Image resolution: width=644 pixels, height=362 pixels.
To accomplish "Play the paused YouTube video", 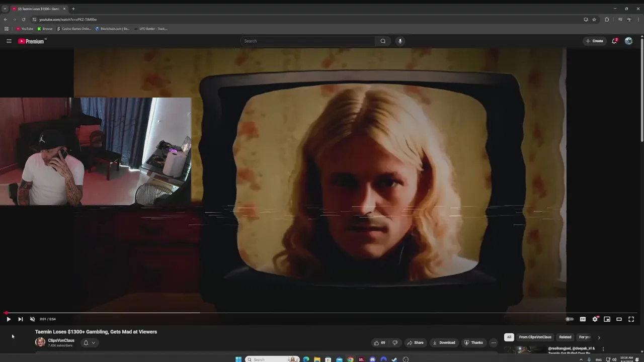I will [x=9, y=319].
